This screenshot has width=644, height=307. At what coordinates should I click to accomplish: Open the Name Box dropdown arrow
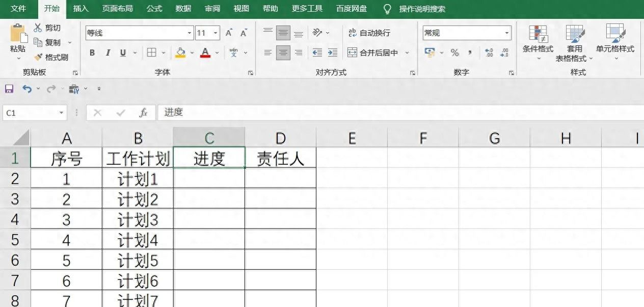(x=61, y=113)
